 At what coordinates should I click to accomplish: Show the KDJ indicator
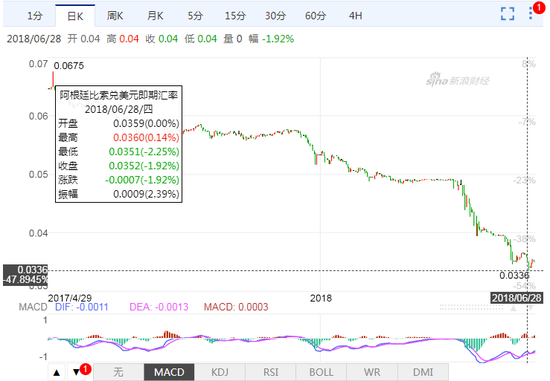point(220,372)
